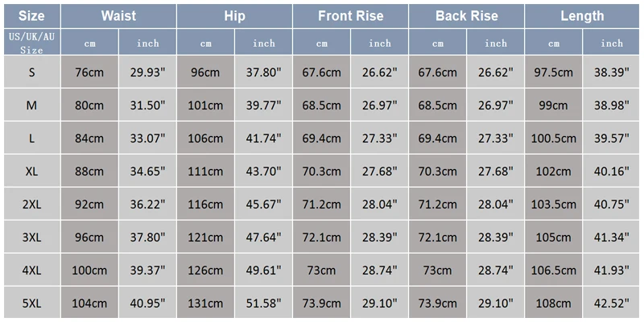
Task: Select the 38.39" length cell
Action: (x=612, y=72)
